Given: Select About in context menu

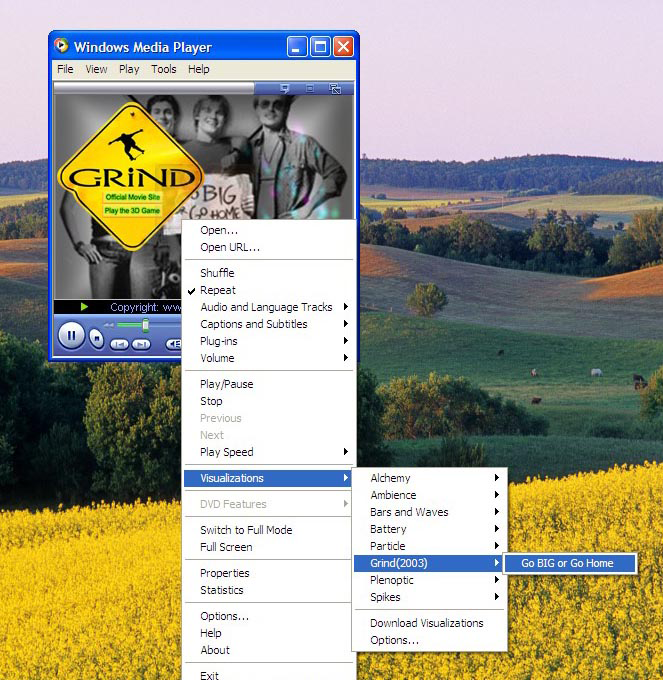Looking at the screenshot, I should [x=268, y=650].
